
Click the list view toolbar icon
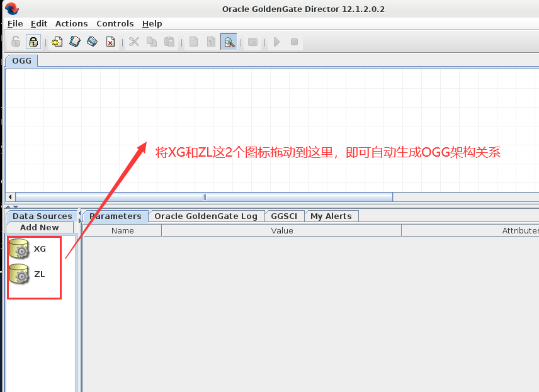[x=252, y=42]
